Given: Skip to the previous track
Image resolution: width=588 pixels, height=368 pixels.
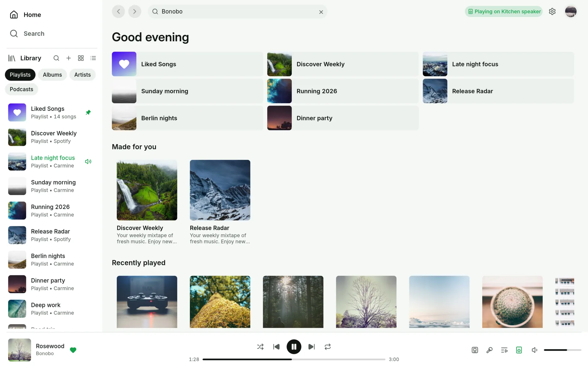Looking at the screenshot, I should (x=276, y=347).
